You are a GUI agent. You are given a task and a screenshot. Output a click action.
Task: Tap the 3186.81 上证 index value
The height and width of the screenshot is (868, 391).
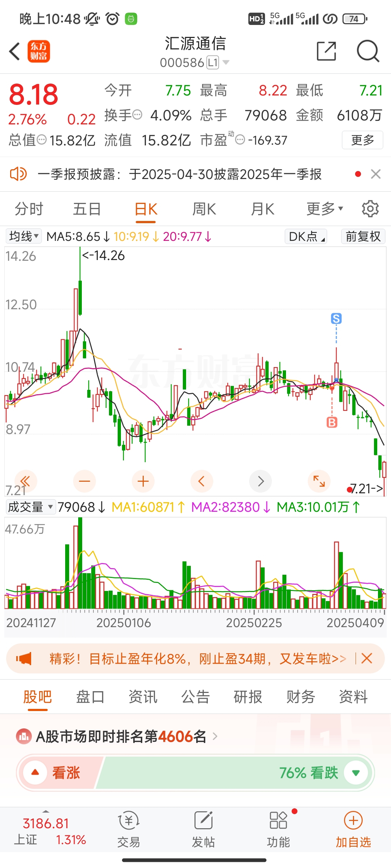point(46,824)
